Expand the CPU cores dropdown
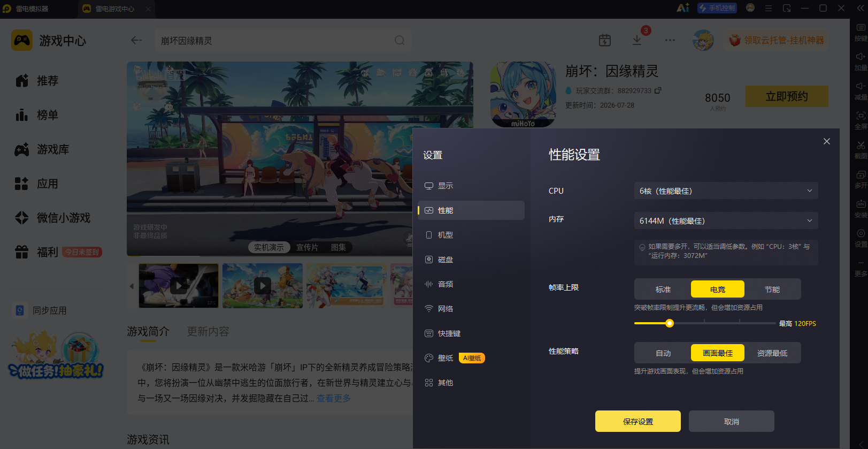 click(x=726, y=191)
